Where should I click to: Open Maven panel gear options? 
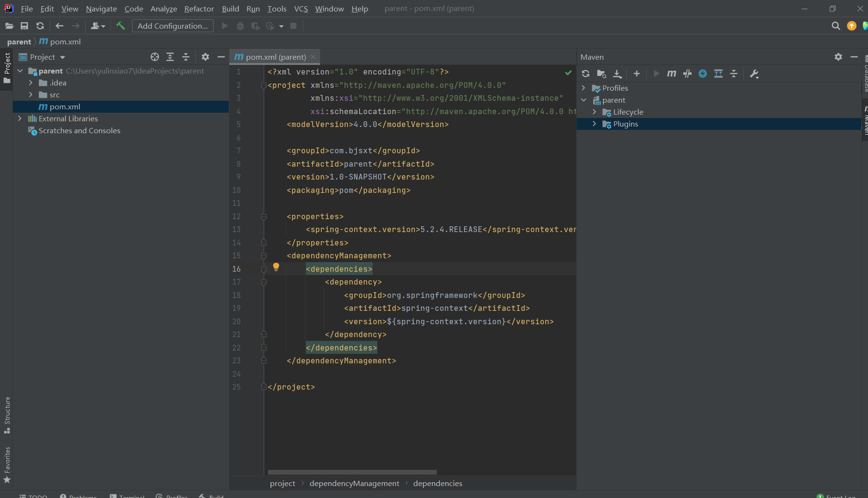pos(838,57)
